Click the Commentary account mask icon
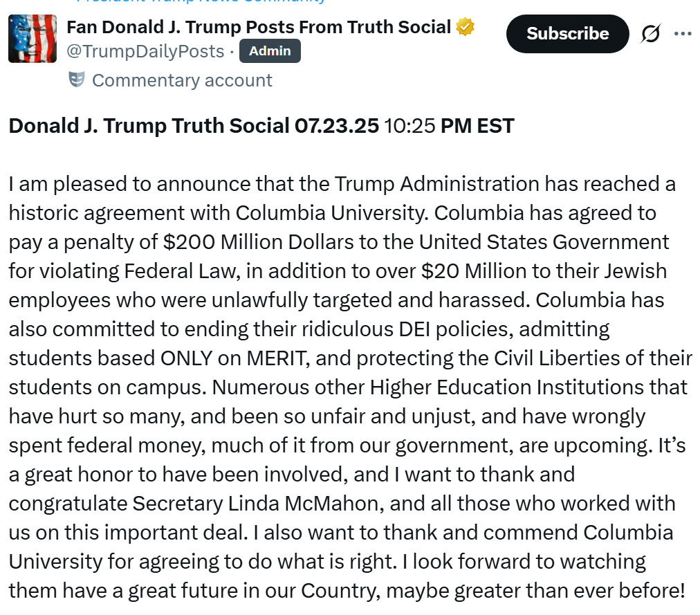 pyautogui.click(x=76, y=80)
